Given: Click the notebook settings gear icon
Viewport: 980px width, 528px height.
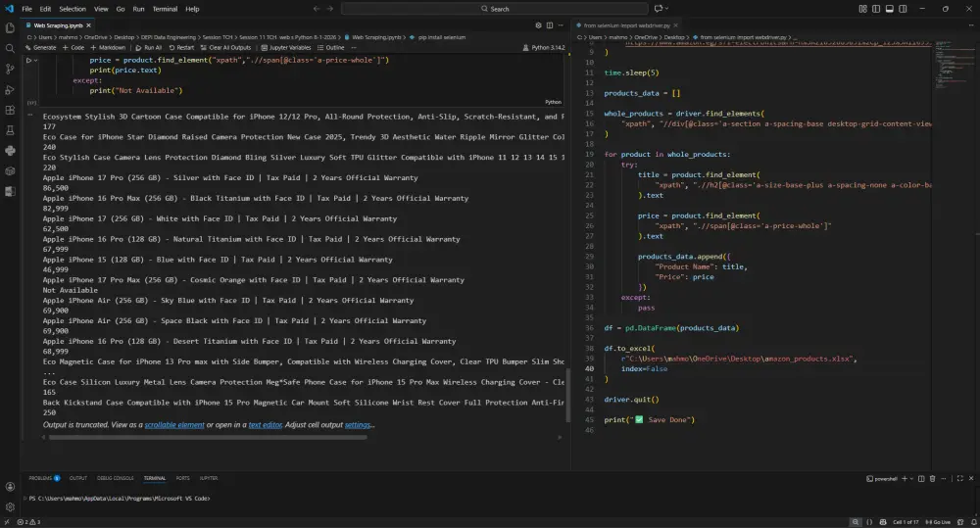Looking at the screenshot, I should [538, 24].
